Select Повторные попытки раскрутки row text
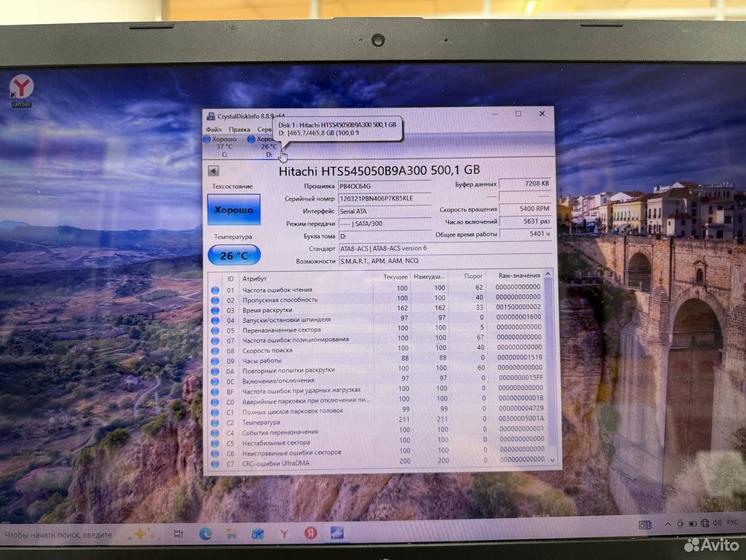Screen dimensions: 746x560 point(288,371)
